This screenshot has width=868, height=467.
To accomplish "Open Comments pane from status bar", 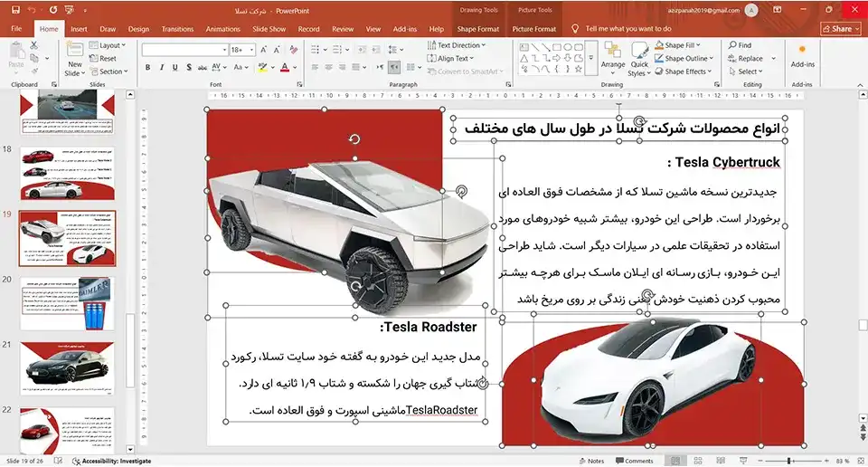I will tap(635, 461).
